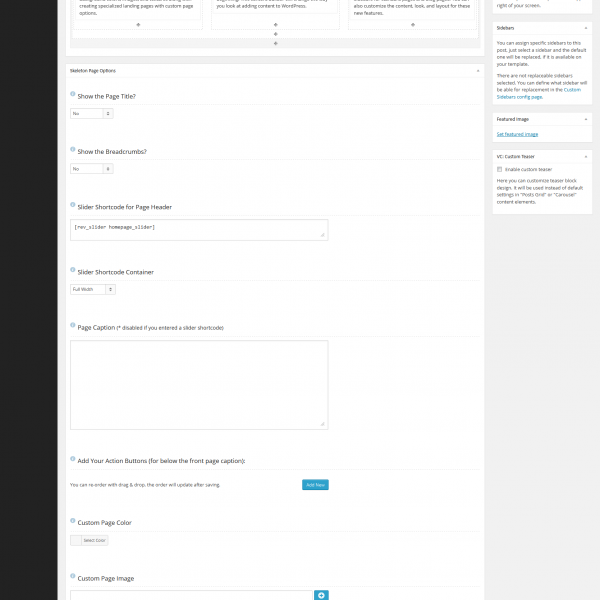Click the blue plus icon for Custom Page Image
Screen dimensions: 600x600
321,595
